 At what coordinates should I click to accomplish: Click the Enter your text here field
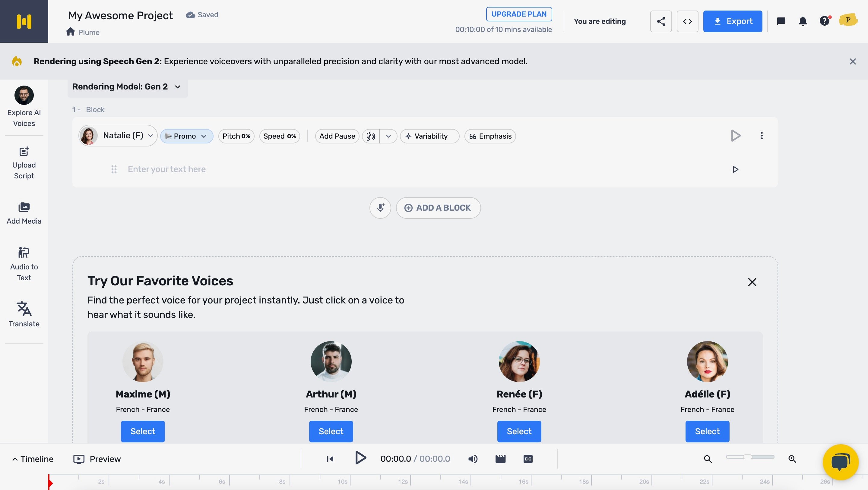(x=425, y=169)
